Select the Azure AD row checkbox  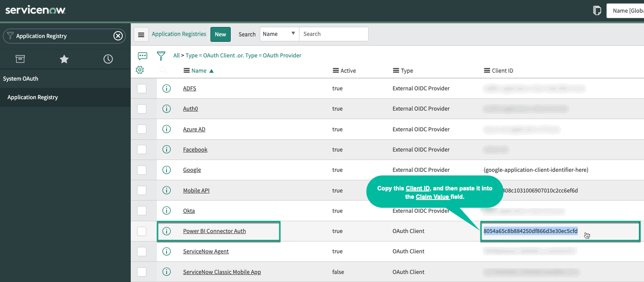pos(142,129)
